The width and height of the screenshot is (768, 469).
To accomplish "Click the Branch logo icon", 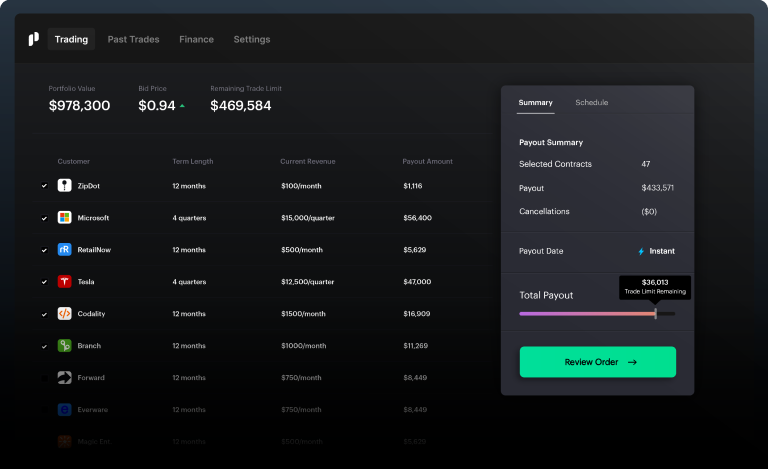I will [x=64, y=346].
